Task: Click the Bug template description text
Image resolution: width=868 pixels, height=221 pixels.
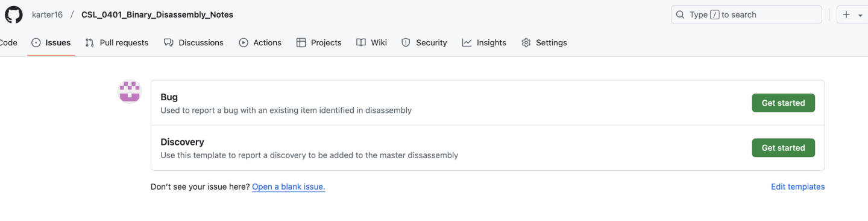Action: click(286, 110)
